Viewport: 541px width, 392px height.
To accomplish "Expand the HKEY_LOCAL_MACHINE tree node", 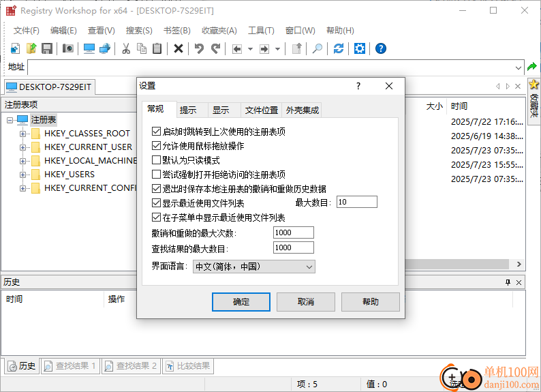I will pyautogui.click(x=22, y=161).
